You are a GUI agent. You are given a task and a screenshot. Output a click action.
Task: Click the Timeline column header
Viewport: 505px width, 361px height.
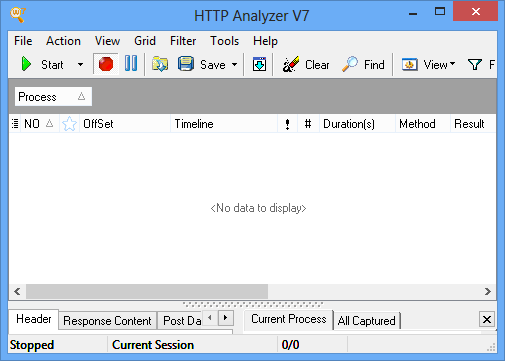[x=224, y=124]
